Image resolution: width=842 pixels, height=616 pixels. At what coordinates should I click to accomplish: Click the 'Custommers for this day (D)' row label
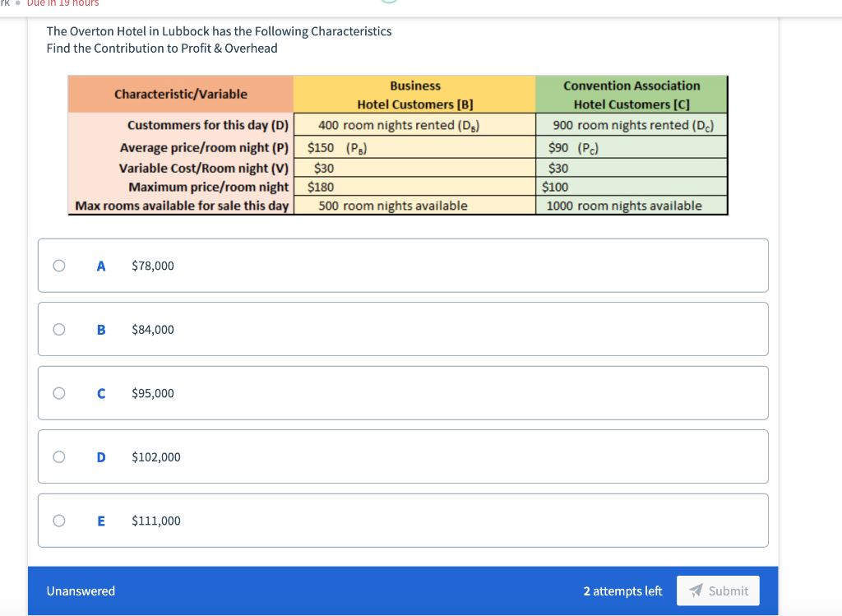click(208, 124)
